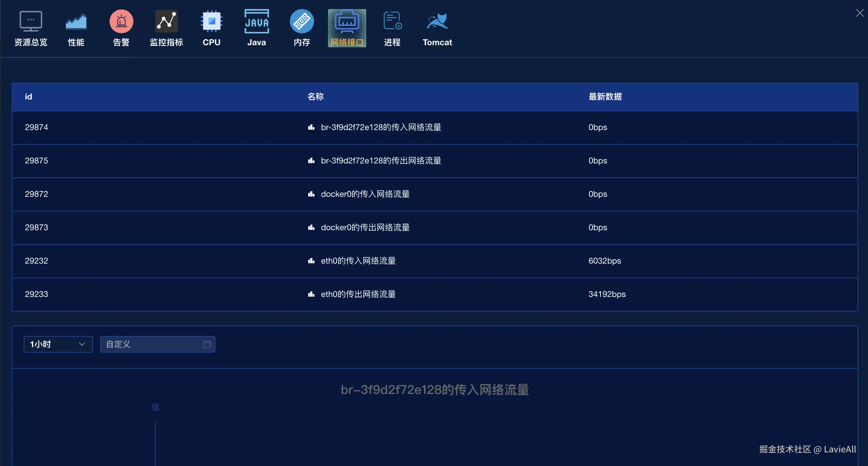Open the 内存 memory stick icon
Image resolution: width=868 pixels, height=466 pixels.
tap(302, 22)
